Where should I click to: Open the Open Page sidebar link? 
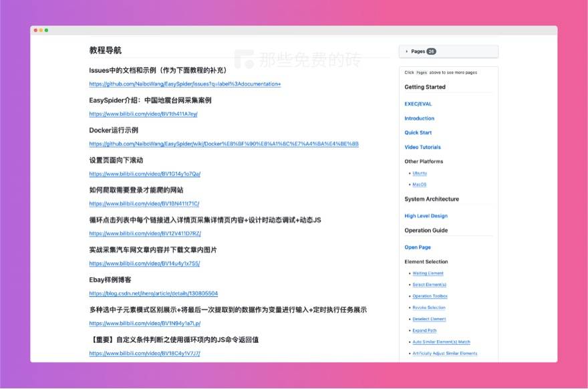point(418,247)
